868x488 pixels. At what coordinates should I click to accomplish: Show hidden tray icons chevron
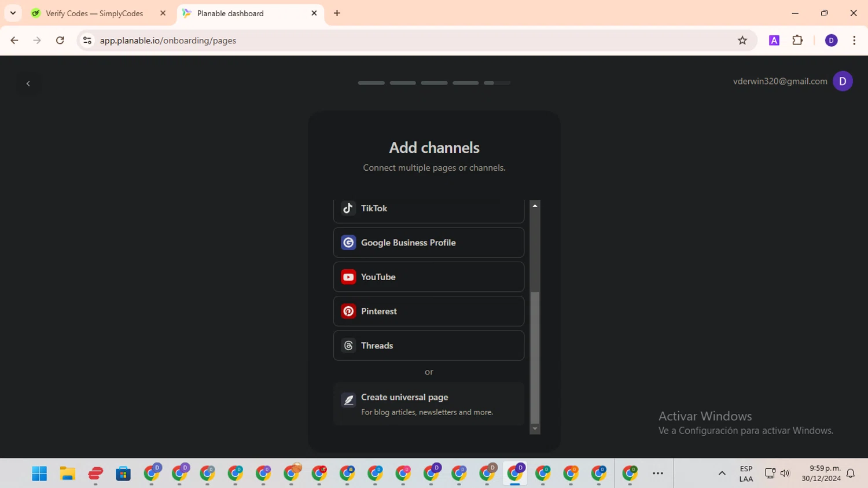pos(722,474)
